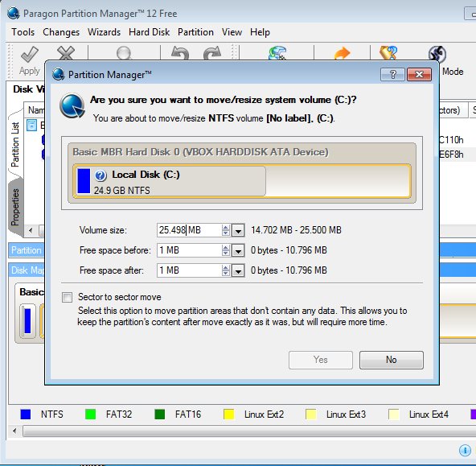Click the Redo arrow toolbar icon
Viewport: 476px width, 466px height.
[x=212, y=53]
